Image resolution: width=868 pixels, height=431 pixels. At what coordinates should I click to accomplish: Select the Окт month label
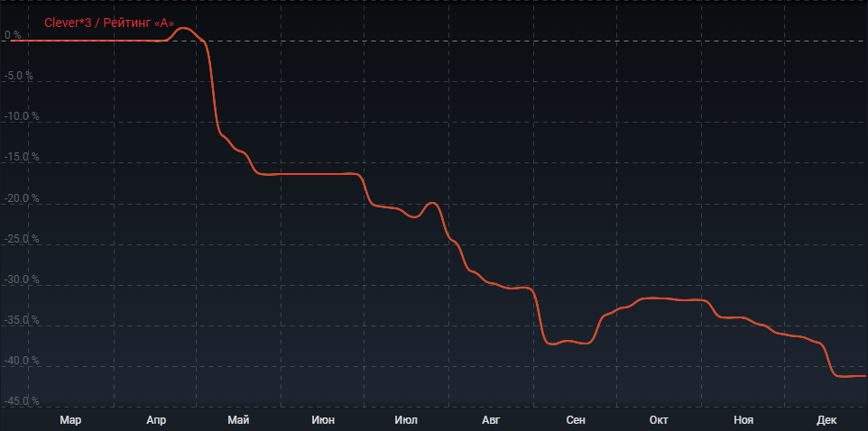pyautogui.click(x=659, y=420)
